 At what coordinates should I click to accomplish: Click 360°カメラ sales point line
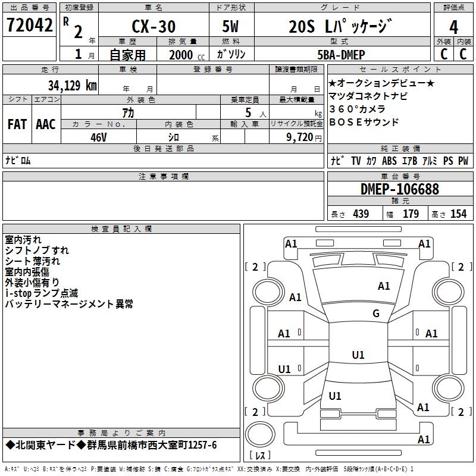[358, 109]
